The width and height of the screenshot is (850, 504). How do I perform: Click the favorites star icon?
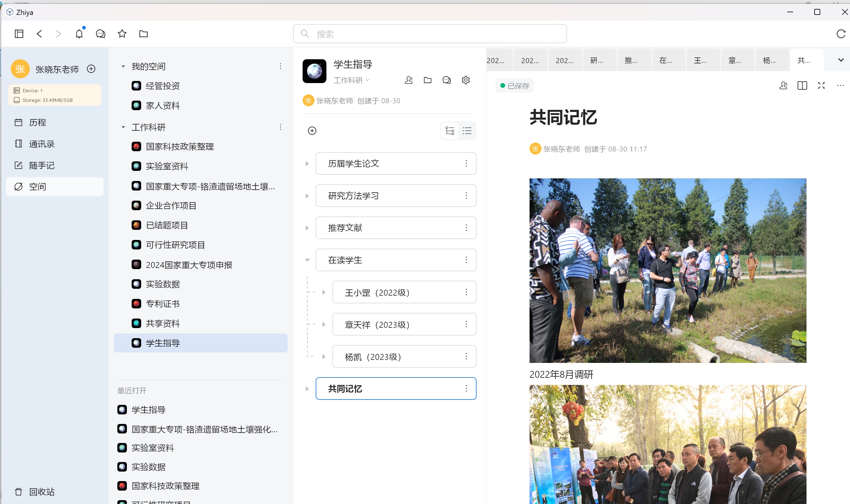[x=122, y=34]
